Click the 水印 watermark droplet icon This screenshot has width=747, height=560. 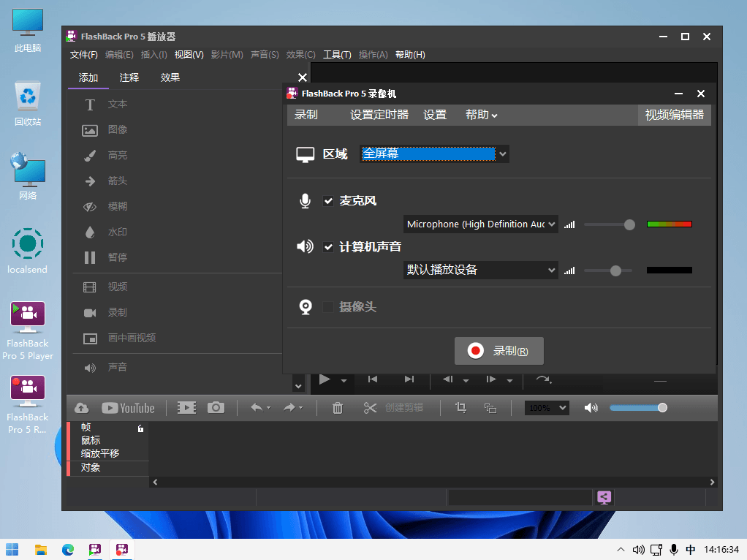click(x=90, y=232)
